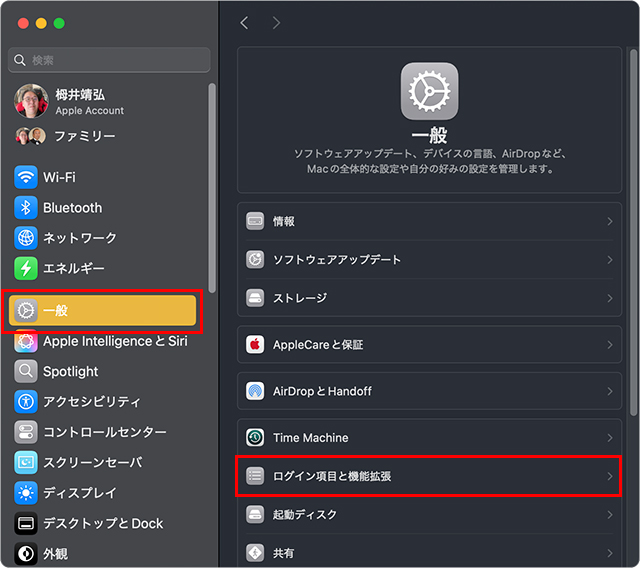Click the 起動ディスク disk icon
This screenshot has height=568, width=640.
click(255, 515)
